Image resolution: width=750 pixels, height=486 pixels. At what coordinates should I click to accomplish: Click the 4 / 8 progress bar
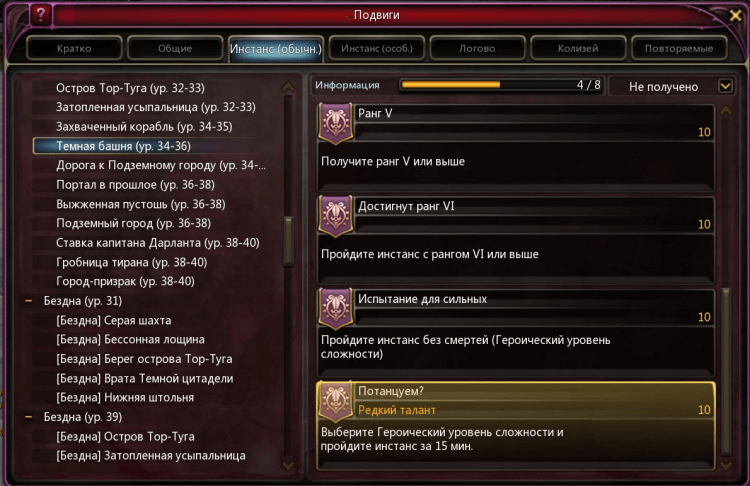(501, 85)
